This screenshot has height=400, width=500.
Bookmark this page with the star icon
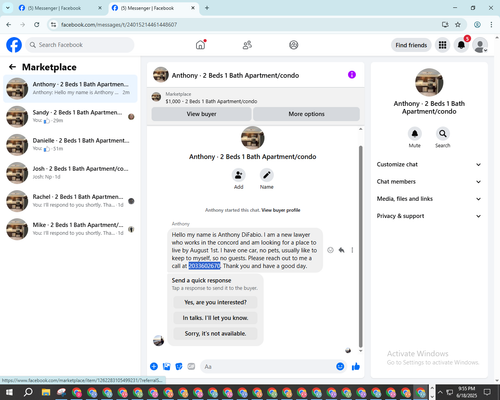click(458, 25)
